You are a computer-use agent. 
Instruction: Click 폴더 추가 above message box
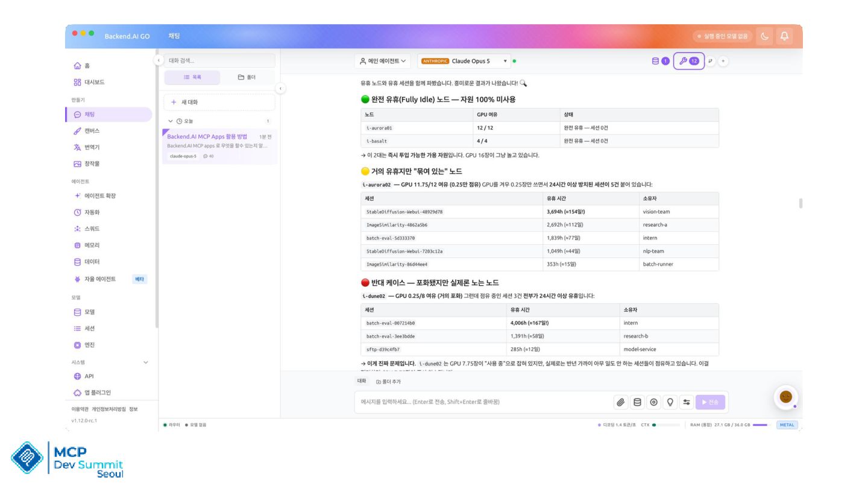389,382
